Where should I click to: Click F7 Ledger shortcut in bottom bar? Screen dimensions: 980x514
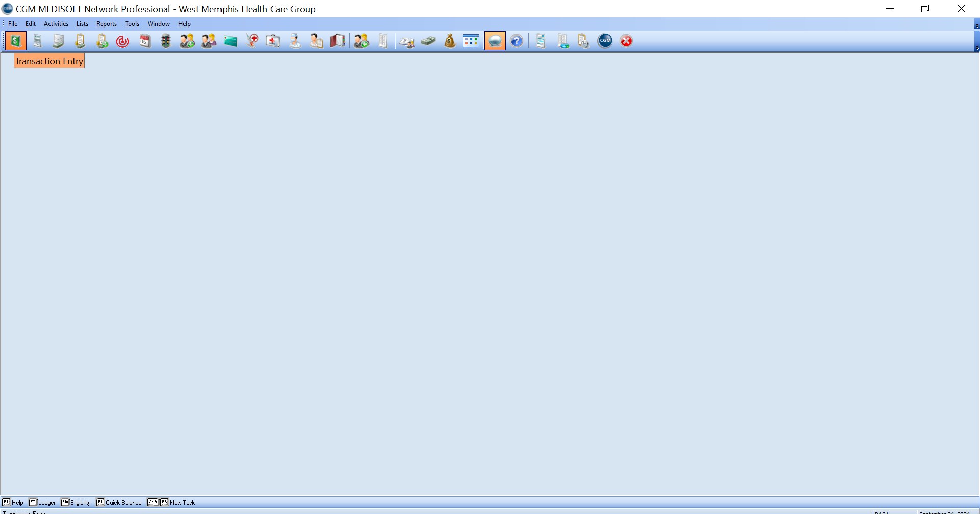(42, 502)
